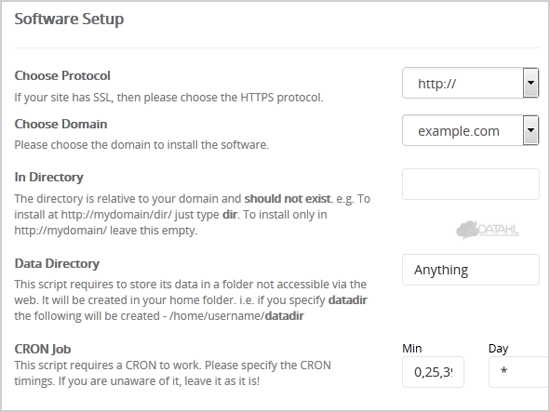This screenshot has width=550, height=412.
Task: Focus the empty In Directory input field
Action: (x=471, y=184)
